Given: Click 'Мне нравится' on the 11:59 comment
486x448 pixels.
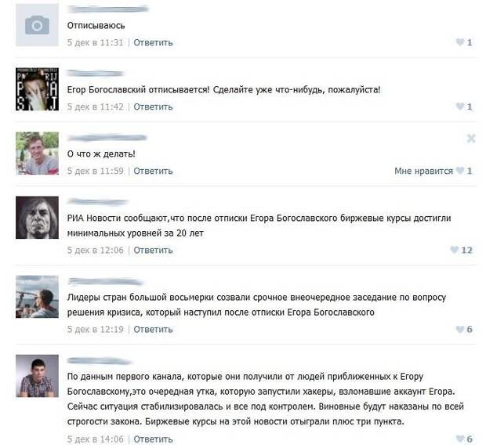Looking at the screenshot, I should click(x=424, y=171).
